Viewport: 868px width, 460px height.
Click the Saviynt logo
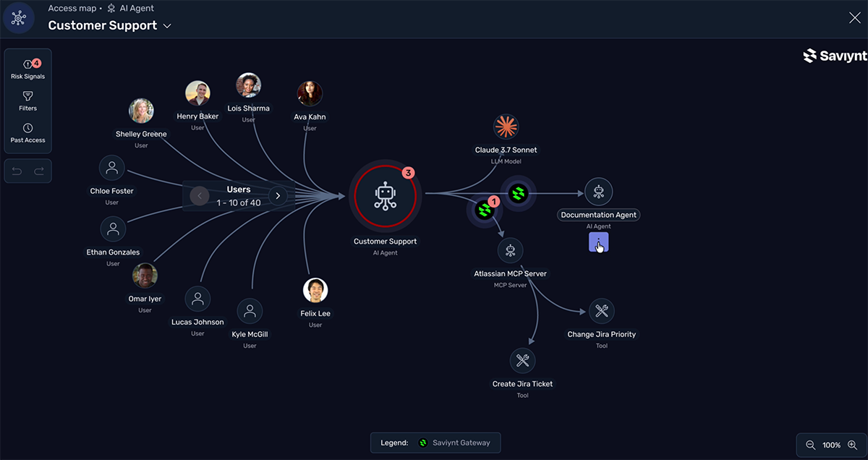click(x=835, y=56)
